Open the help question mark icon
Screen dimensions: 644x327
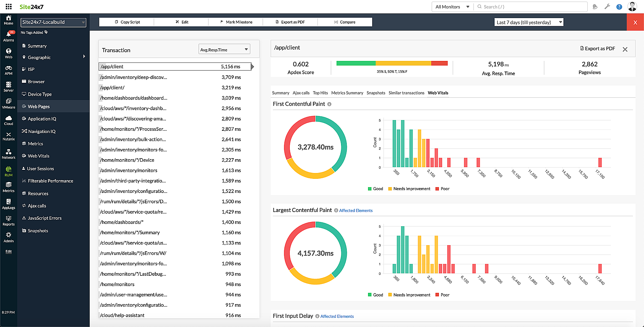619,7
